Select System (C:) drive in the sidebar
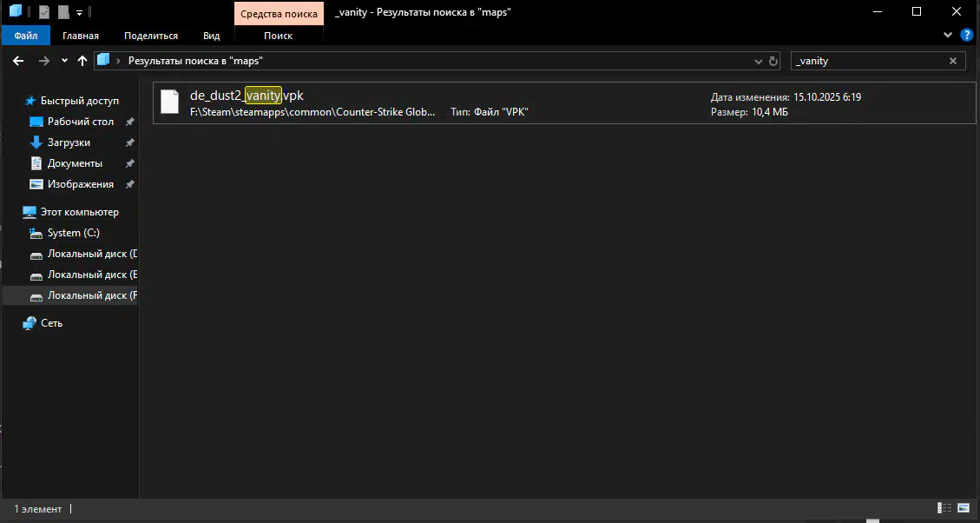 tap(74, 233)
